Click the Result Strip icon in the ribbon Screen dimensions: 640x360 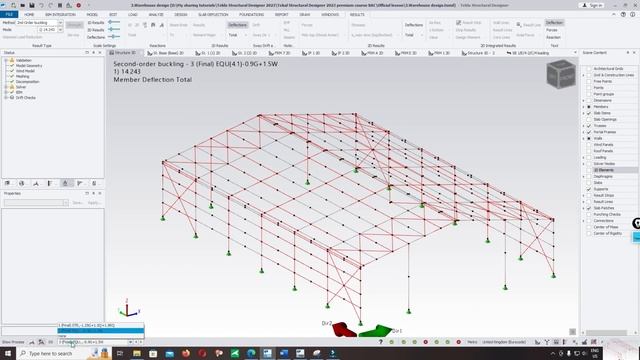pyautogui.click(x=458, y=22)
